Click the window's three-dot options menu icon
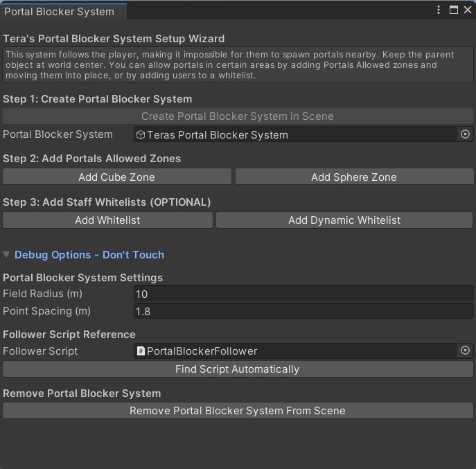 tap(439, 10)
